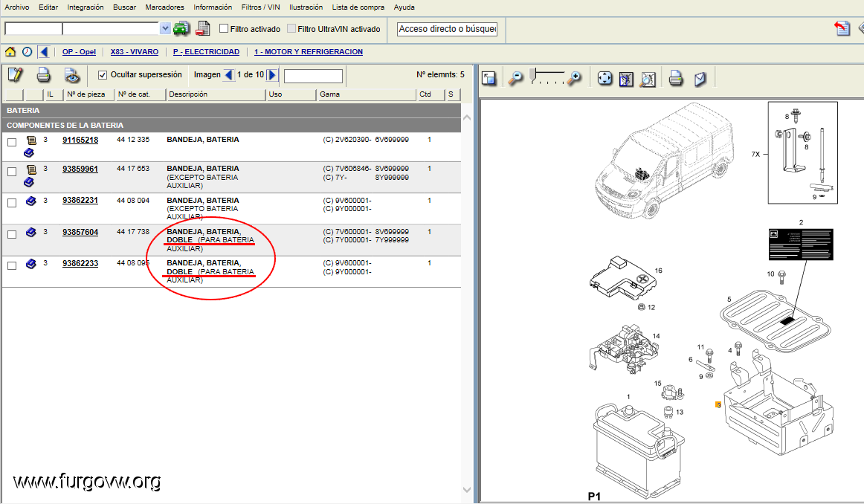This screenshot has height=504, width=864.
Task: Click the Nº de pieza column header
Action: pos(89,94)
